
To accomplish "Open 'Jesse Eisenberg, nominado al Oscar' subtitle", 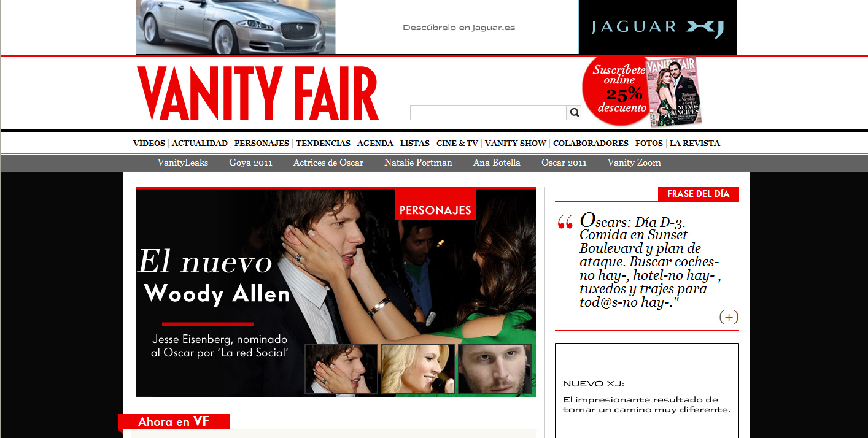I will (x=219, y=346).
